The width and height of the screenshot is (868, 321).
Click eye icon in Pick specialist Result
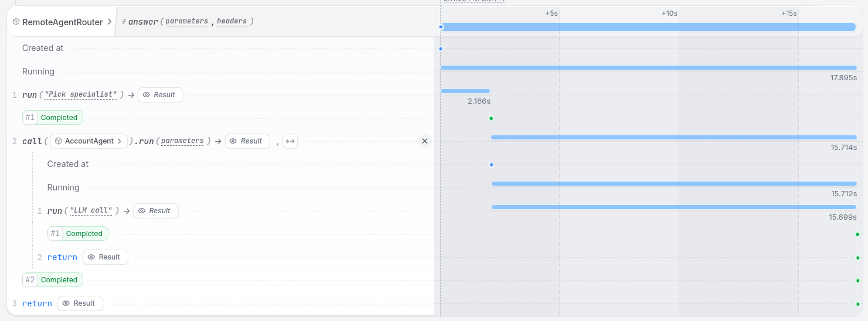pos(146,95)
